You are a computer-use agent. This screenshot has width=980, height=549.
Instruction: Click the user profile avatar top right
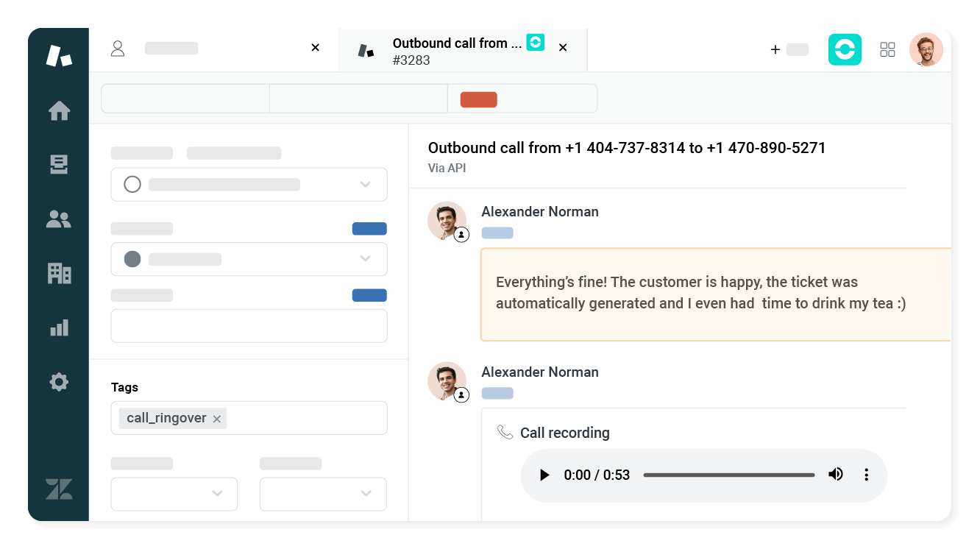coord(926,49)
